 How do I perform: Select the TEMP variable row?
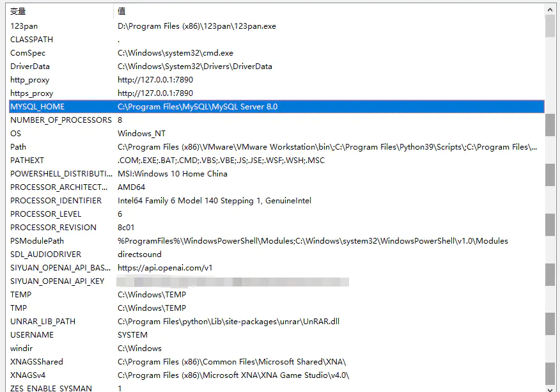[276, 295]
